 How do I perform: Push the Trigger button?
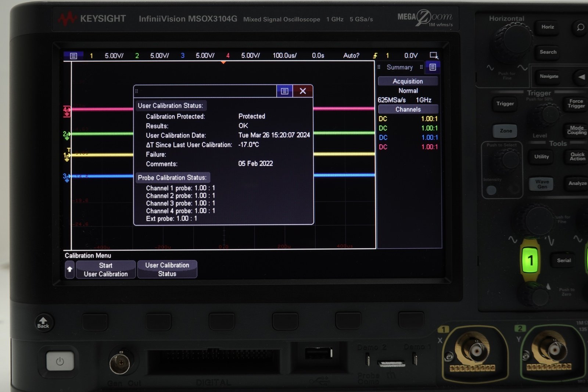pos(505,104)
